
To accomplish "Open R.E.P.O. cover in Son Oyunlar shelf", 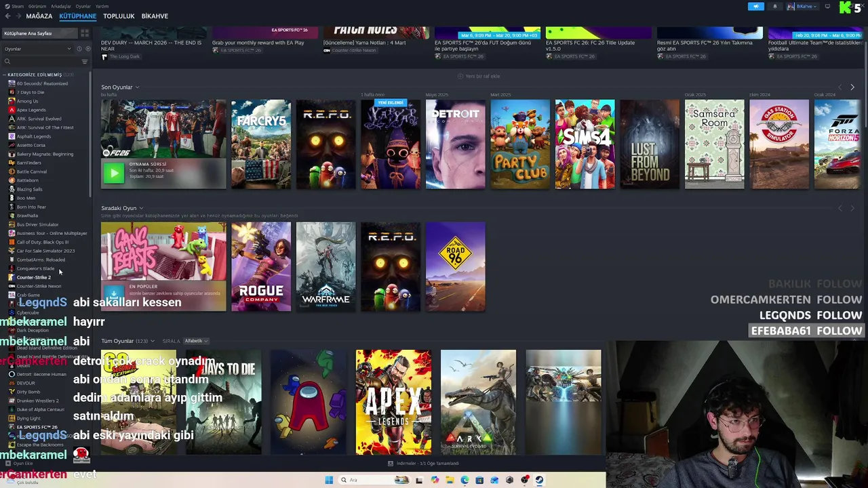I will tap(325, 144).
